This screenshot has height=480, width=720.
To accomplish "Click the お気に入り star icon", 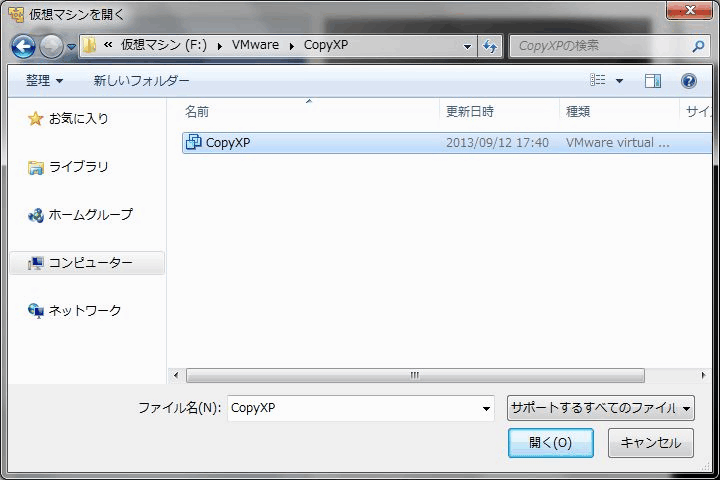I will tap(35, 119).
